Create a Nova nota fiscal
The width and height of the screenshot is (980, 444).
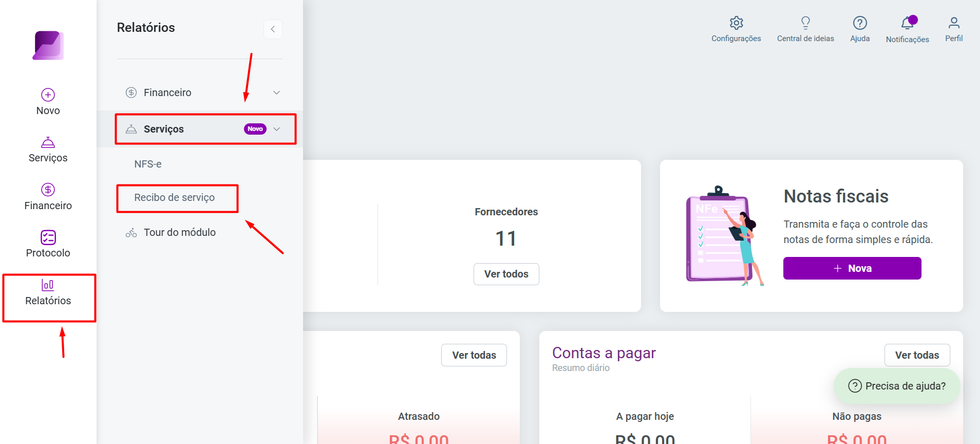point(852,268)
